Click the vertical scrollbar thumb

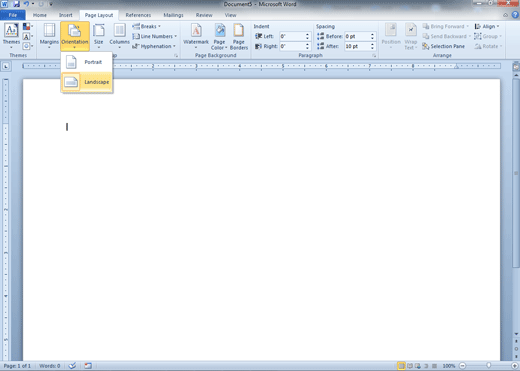[516, 173]
